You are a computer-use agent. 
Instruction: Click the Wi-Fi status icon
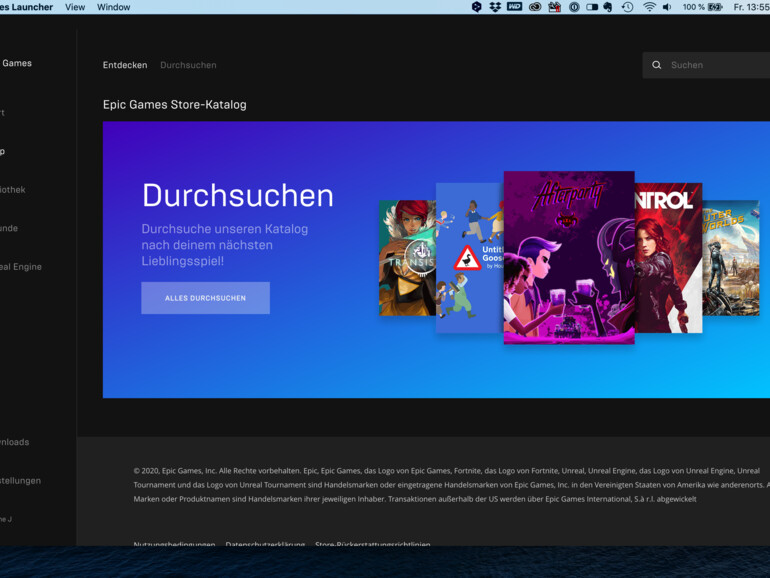coord(649,7)
